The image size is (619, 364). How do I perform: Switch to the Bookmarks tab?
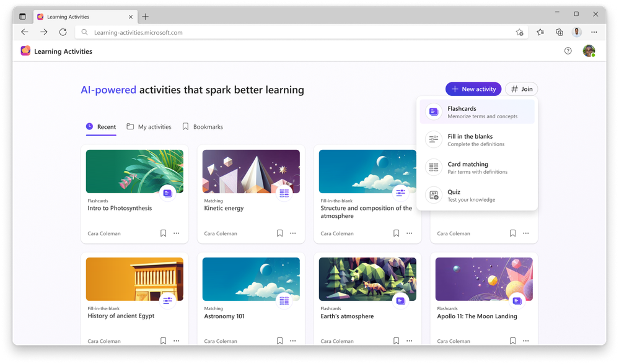point(203,127)
